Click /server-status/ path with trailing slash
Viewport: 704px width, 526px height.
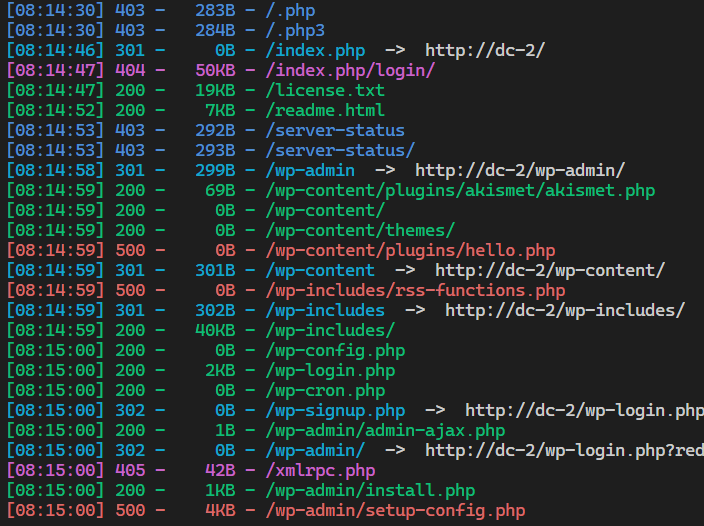(x=340, y=150)
